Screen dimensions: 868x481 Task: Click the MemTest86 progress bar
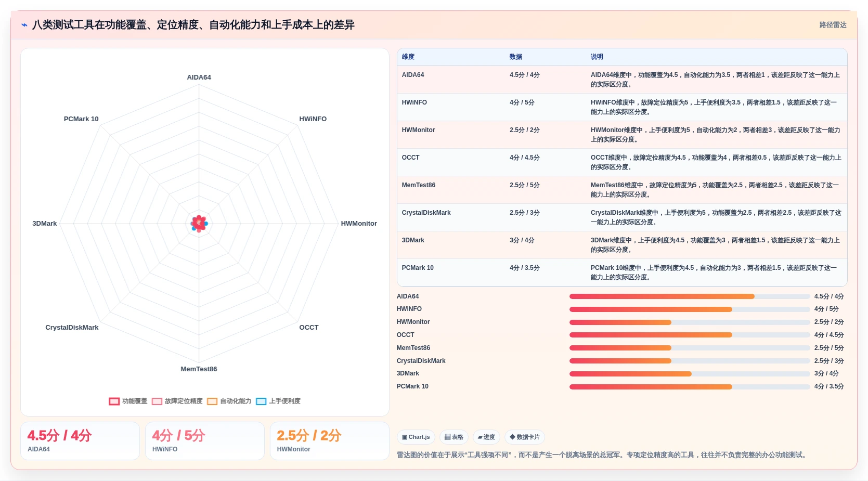click(x=690, y=348)
